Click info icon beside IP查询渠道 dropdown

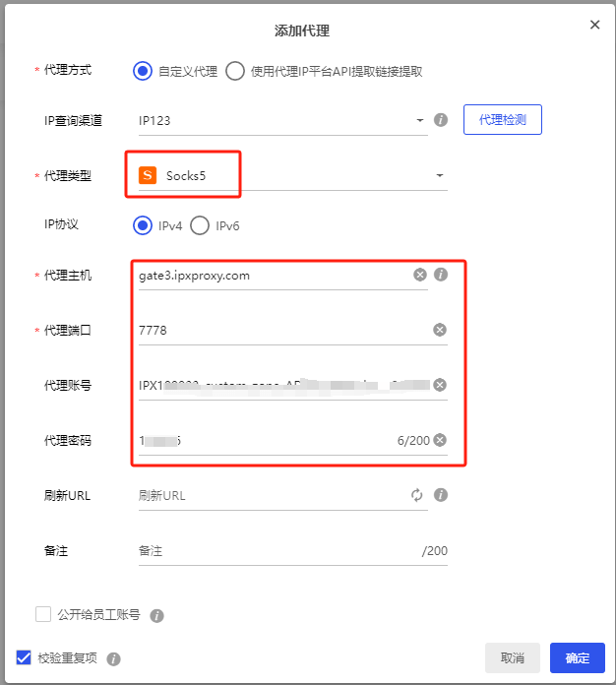[x=441, y=120]
